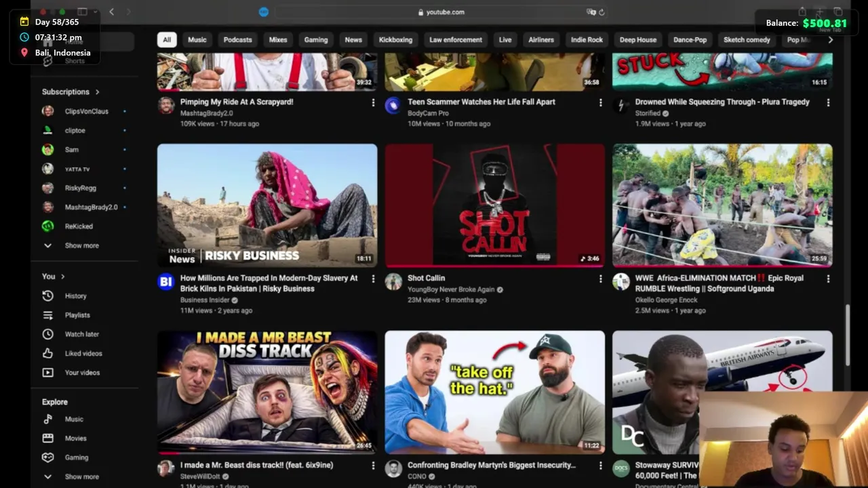
Task: Click Okello George Enock channel avatar
Action: [x=621, y=281]
